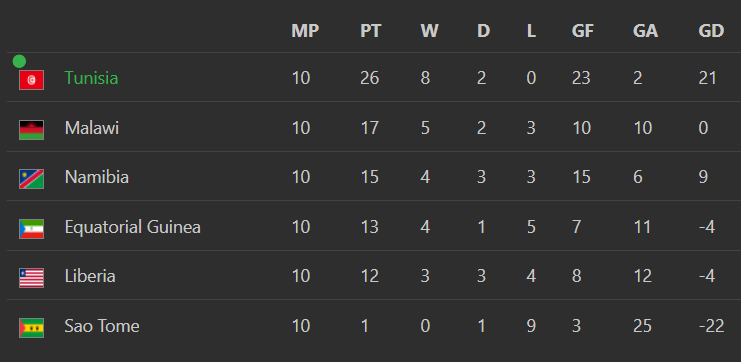Sort by GD goal difference header
Screen dimensions: 741x362
click(x=711, y=31)
